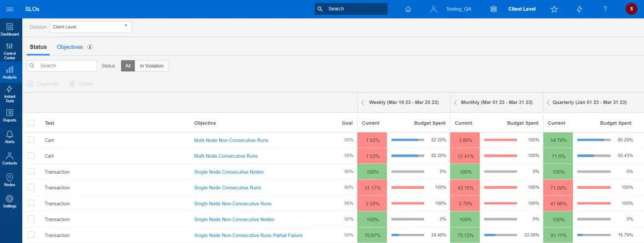Image resolution: width=644 pixels, height=243 pixels.
Task: Open the Division Client Level dropdown
Action: 91,27
